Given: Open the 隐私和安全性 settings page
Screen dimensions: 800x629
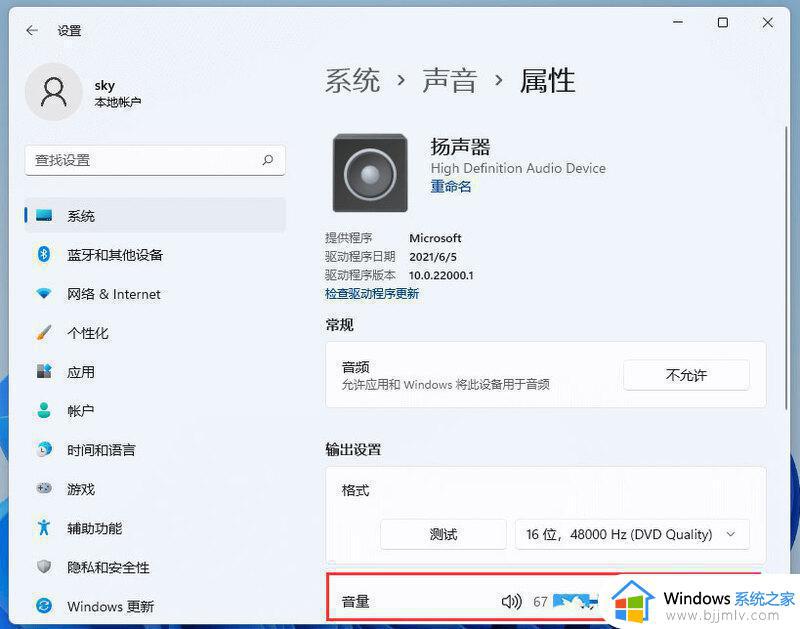Looking at the screenshot, I should click(155, 567).
